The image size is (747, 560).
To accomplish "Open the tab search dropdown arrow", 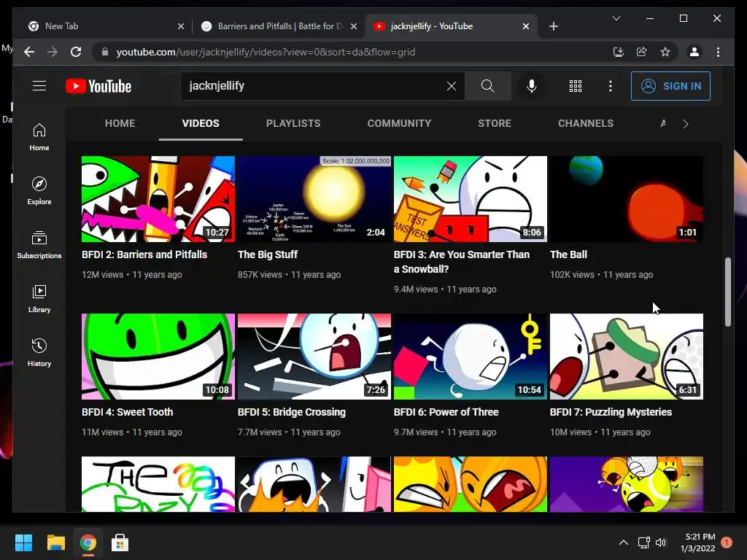I will [x=616, y=18].
